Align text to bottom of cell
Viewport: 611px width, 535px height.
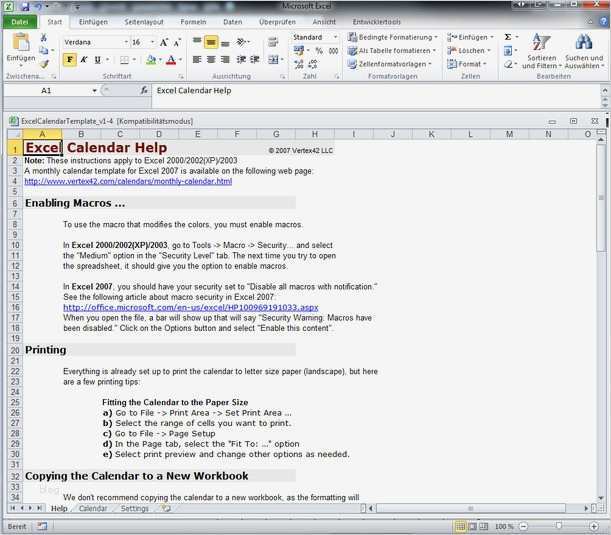(x=225, y=42)
